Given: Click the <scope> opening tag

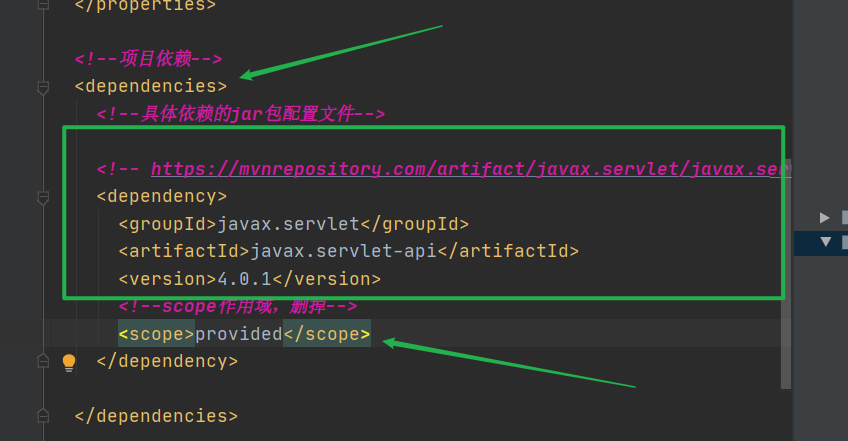Looking at the screenshot, I should [156, 334].
